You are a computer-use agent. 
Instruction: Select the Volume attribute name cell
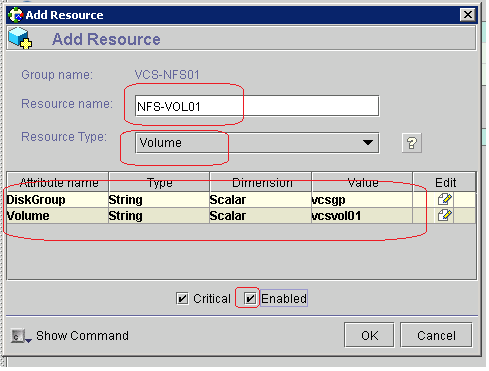(x=57, y=215)
